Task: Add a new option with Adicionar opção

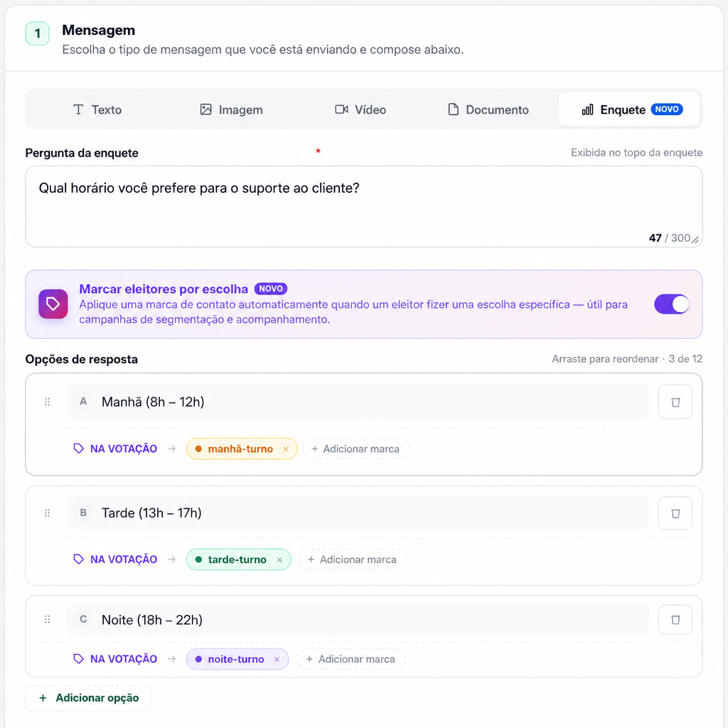Action: point(89,698)
